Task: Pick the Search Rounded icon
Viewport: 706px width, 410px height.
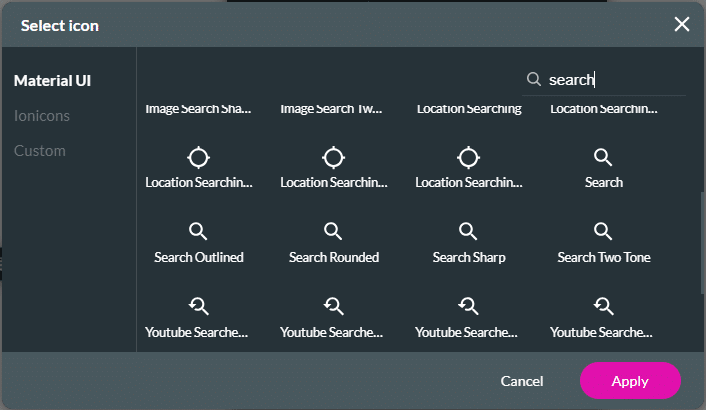Action: coord(333,233)
